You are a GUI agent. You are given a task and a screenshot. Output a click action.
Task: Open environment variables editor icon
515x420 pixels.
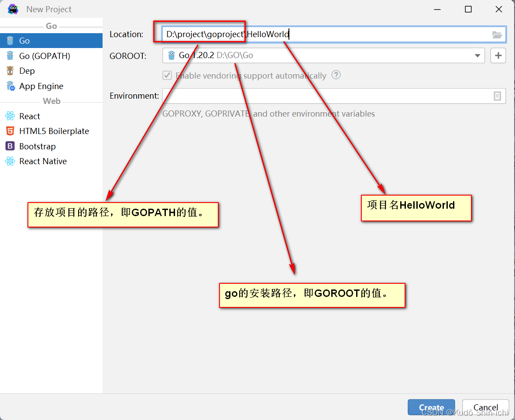(497, 96)
